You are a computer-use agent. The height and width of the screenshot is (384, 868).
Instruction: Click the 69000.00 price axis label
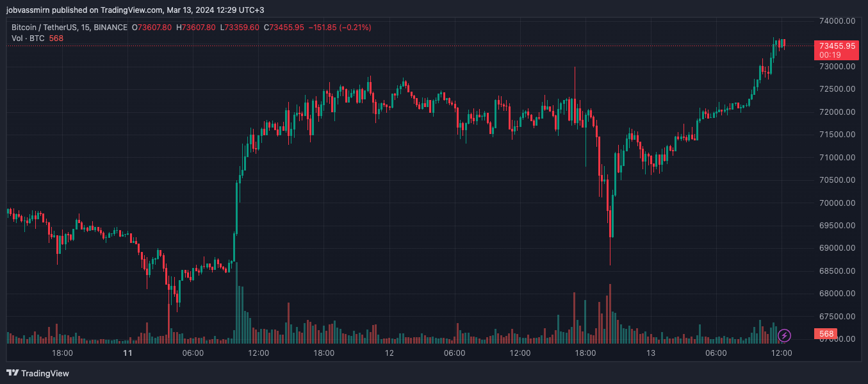coord(837,248)
